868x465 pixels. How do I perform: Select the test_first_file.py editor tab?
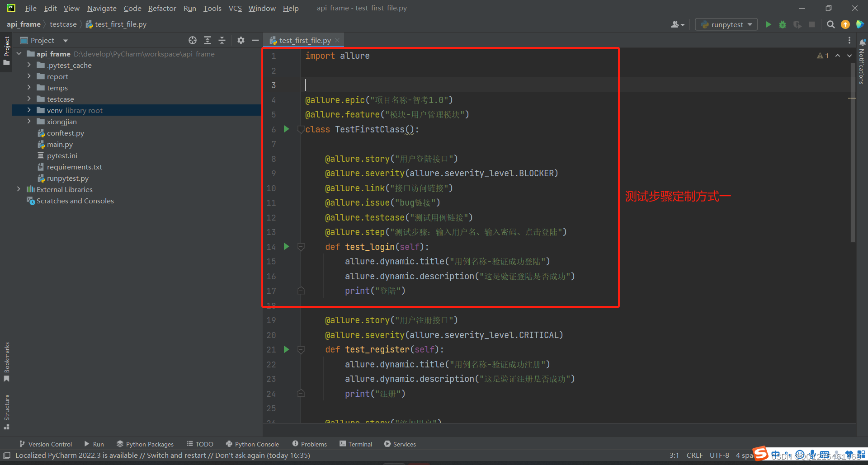(x=305, y=40)
